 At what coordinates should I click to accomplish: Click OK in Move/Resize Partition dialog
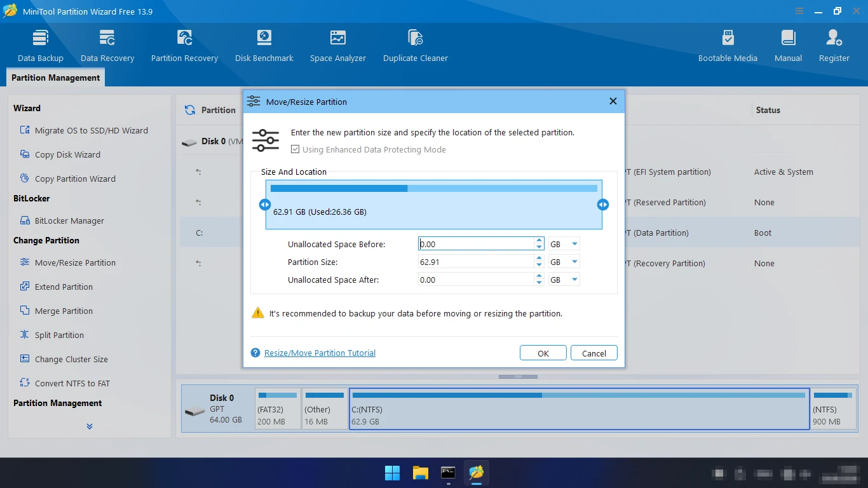543,353
